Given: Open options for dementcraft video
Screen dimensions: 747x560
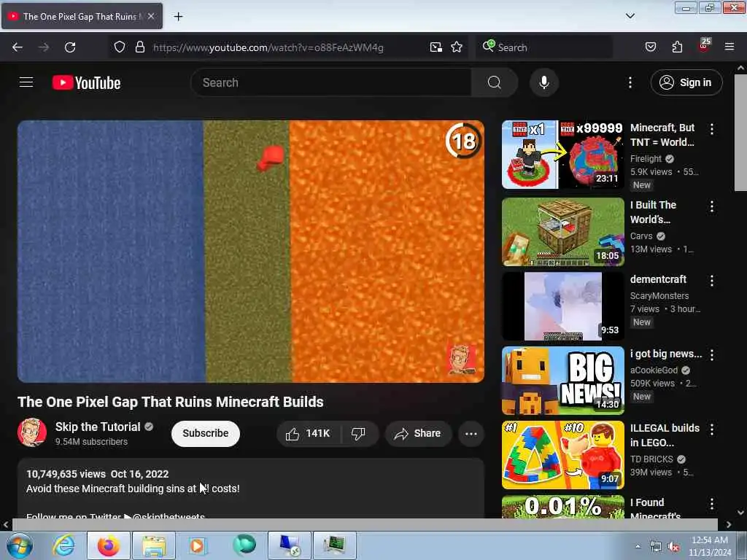Looking at the screenshot, I should 711,281.
